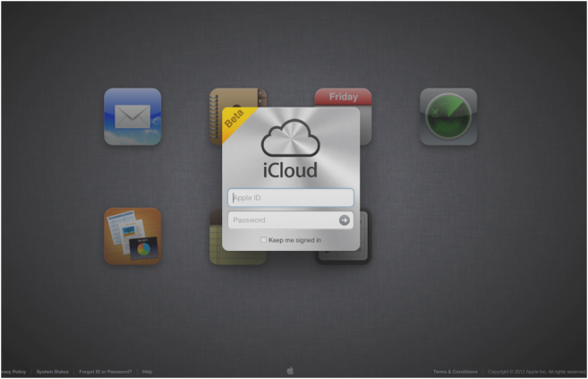
Task: Open Terms & Conditions link
Action: click(456, 372)
